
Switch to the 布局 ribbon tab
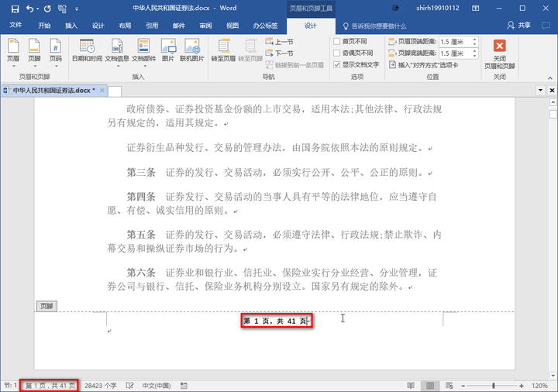click(125, 26)
